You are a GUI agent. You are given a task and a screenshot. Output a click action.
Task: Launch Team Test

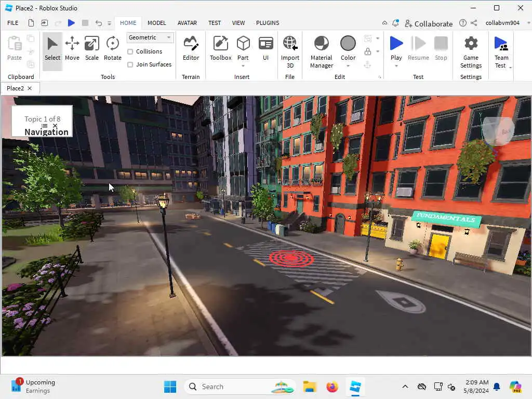click(x=501, y=52)
